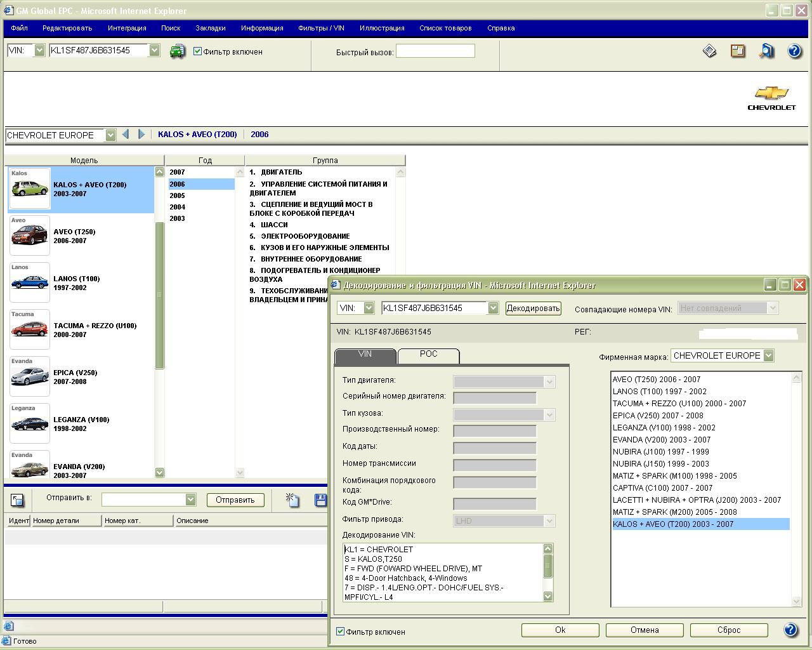Select Epica V250 car thumbnail
The height and width of the screenshot is (650, 812).
coord(30,376)
